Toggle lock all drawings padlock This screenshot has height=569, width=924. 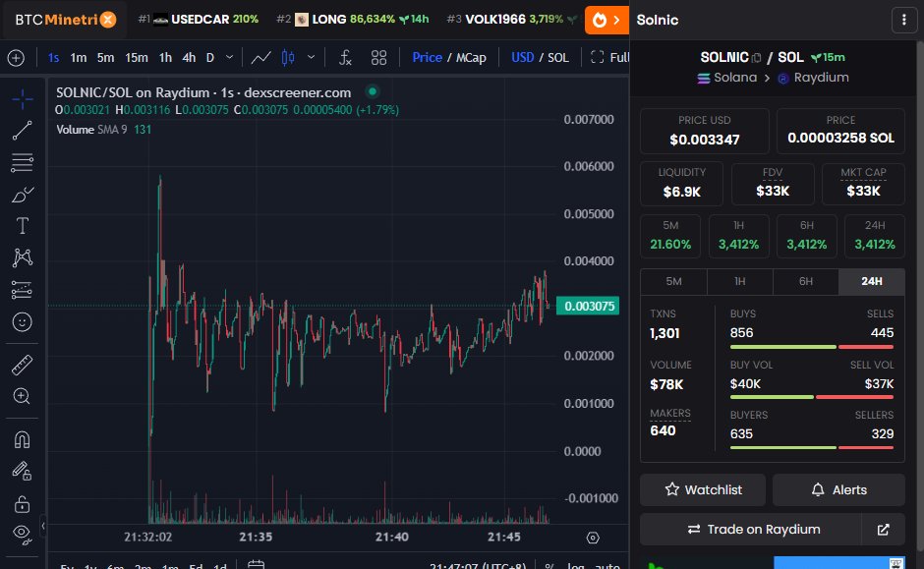coord(23,503)
